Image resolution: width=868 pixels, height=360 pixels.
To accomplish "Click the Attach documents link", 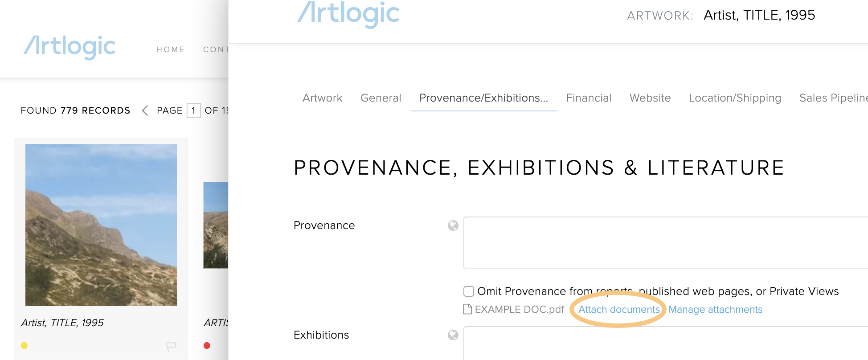I will [x=619, y=309].
